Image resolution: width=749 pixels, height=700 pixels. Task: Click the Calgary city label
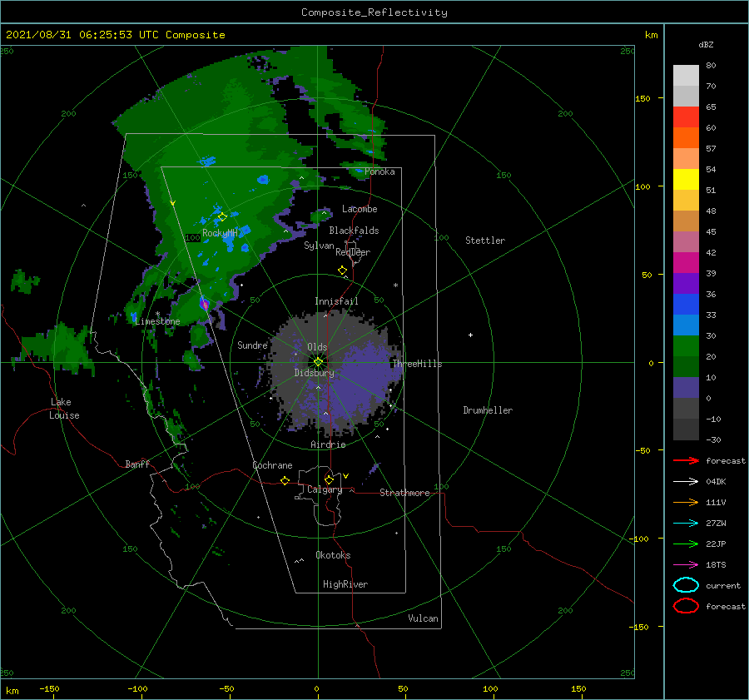pyautogui.click(x=325, y=489)
